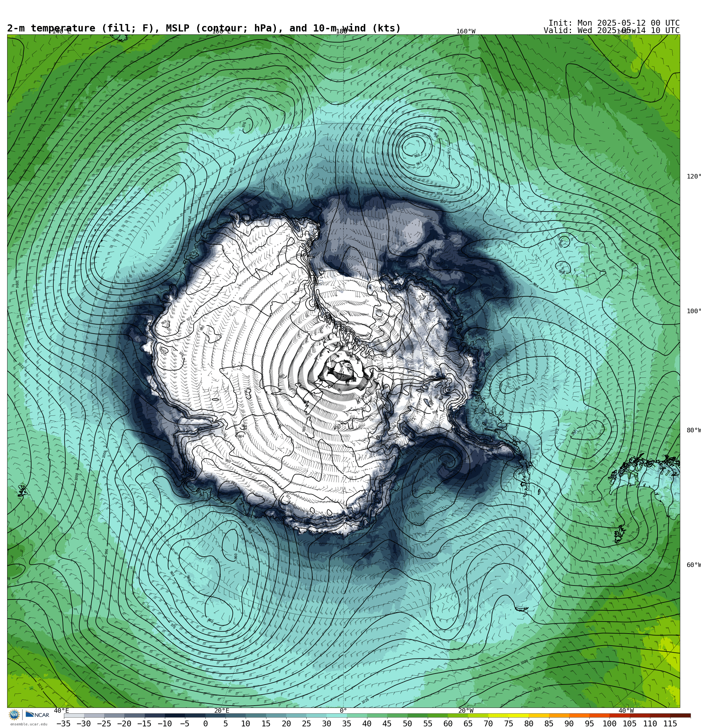This screenshot has height=728, width=701.
Task: Click the 0 colorbar tick label
Action: tap(205, 723)
